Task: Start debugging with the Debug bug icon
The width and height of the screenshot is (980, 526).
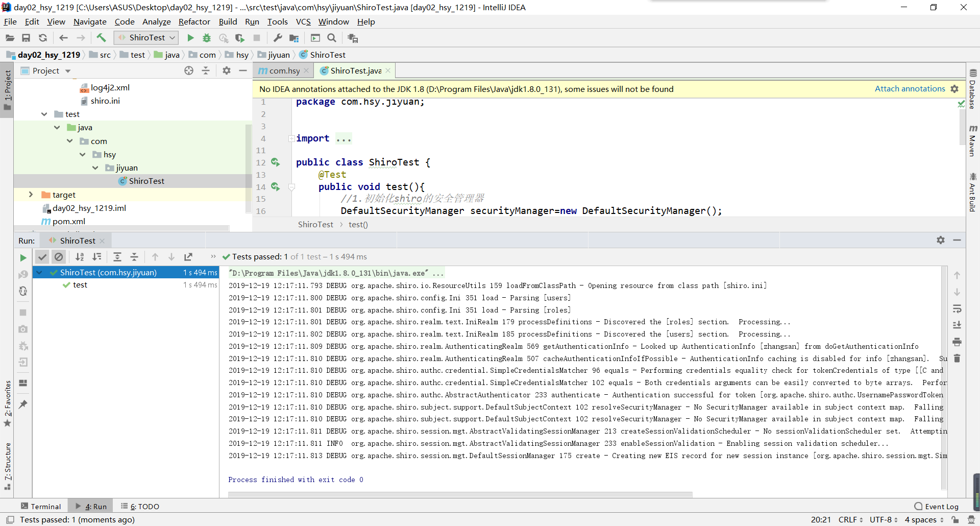Action: tap(207, 38)
